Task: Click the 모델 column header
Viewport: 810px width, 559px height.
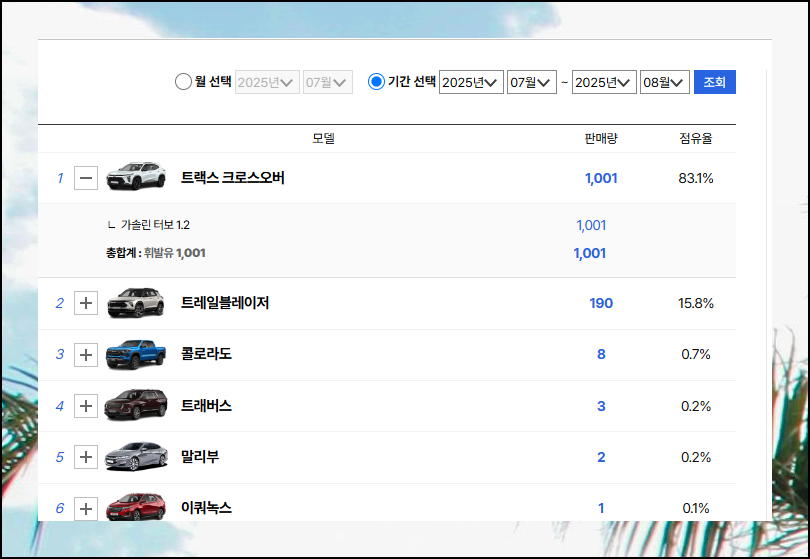Action: coord(323,138)
